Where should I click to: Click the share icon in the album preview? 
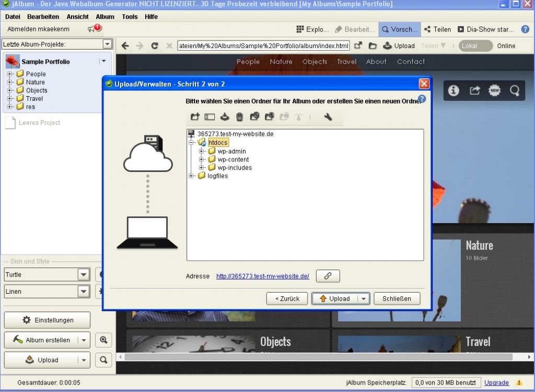coord(474,90)
